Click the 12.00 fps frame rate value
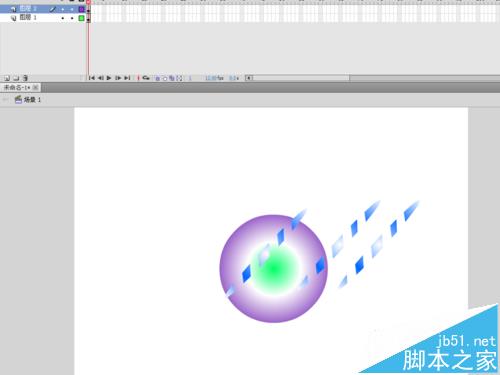The image size is (500, 375). (x=214, y=78)
